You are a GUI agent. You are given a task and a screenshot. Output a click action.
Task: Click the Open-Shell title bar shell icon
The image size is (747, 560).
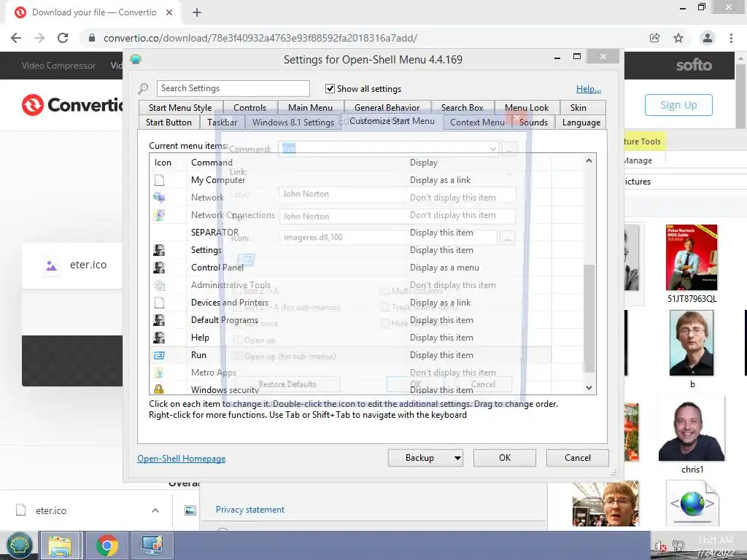coord(136,60)
